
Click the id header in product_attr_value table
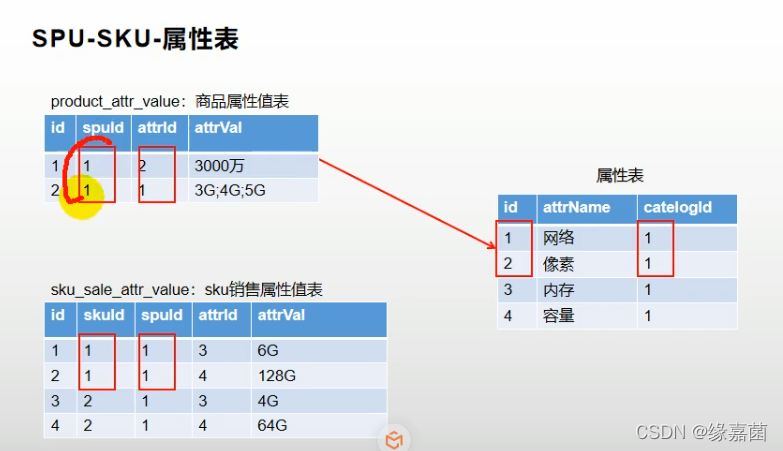[58, 128]
